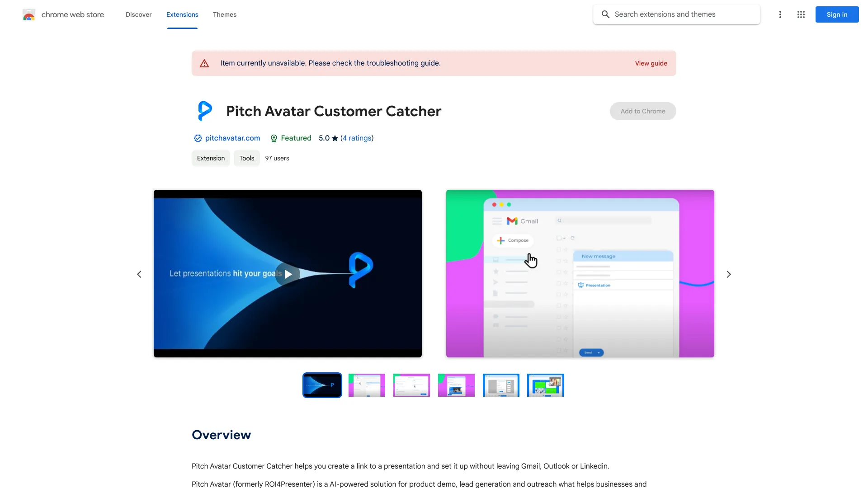Click the Add to Chrome button
Viewport: 868px width, 488px height.
[643, 111]
